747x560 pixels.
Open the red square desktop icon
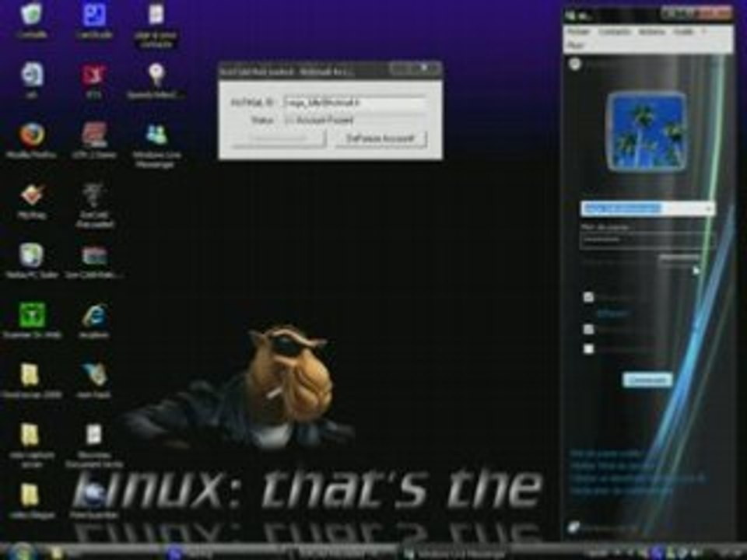tap(94, 80)
